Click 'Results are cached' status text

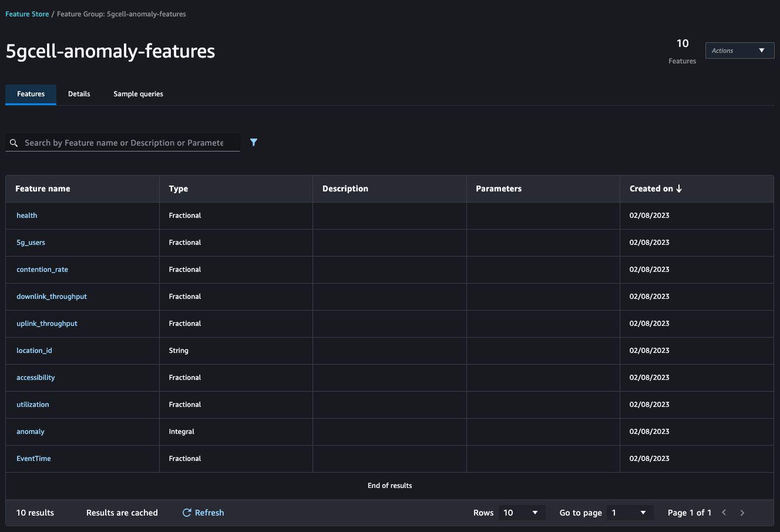(122, 513)
